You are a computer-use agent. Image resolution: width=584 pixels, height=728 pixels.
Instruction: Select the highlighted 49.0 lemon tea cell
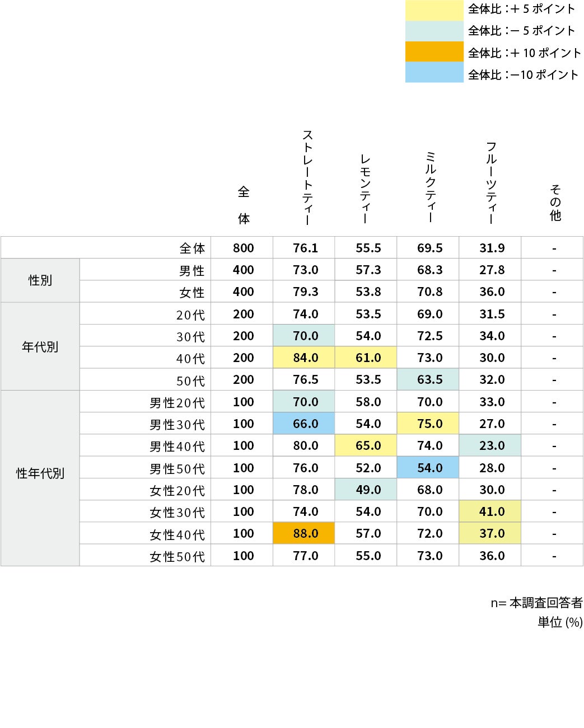coord(366,489)
